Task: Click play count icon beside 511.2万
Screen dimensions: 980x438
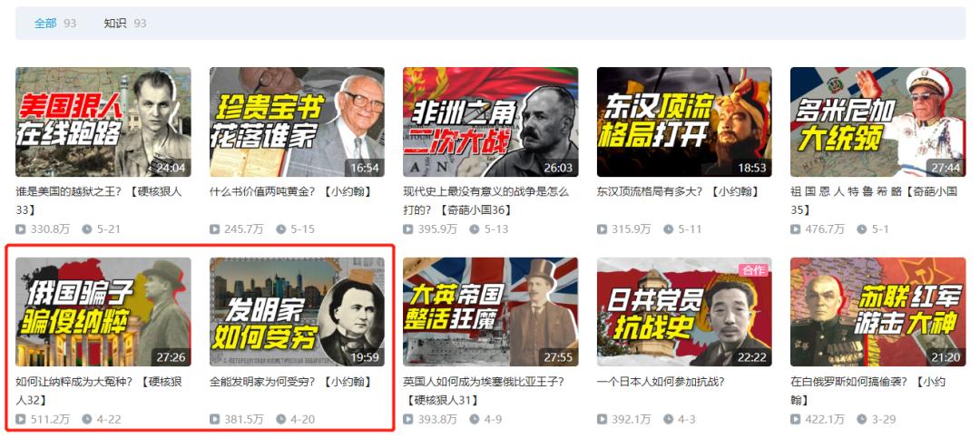Action: tap(21, 419)
